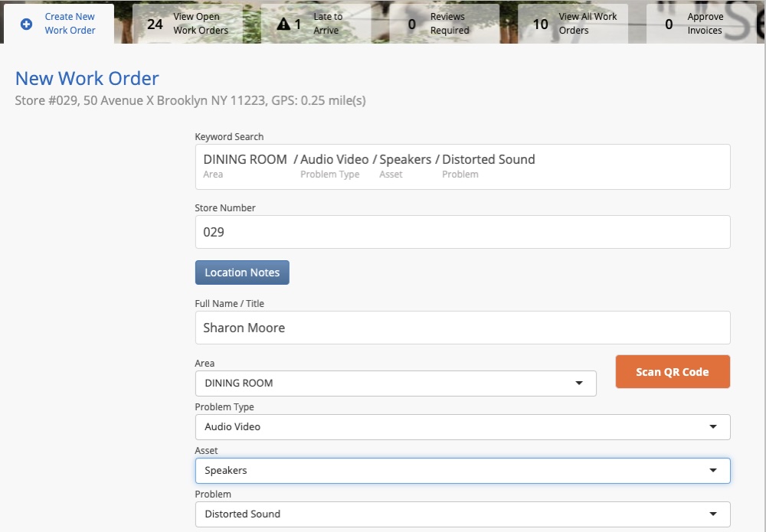This screenshot has height=532, width=766.
Task: Click the Full Name field containing Sharon Moore
Action: [x=463, y=327]
